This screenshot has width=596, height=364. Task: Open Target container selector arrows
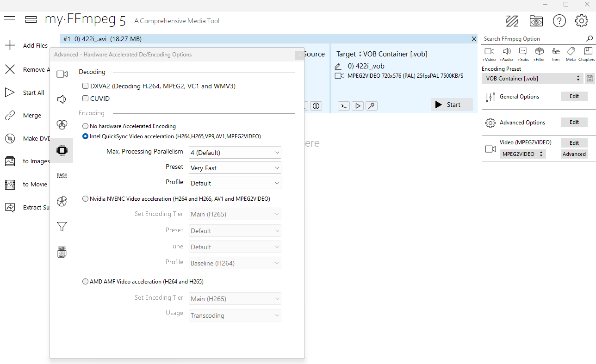pos(360,54)
